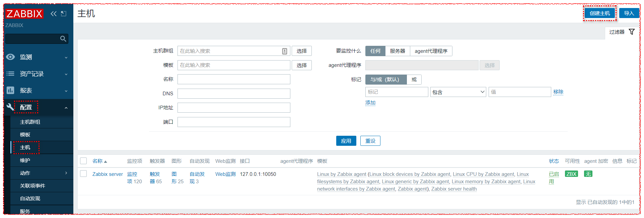
Task: Click the icon inside 主机群组 search field
Action: [285, 51]
